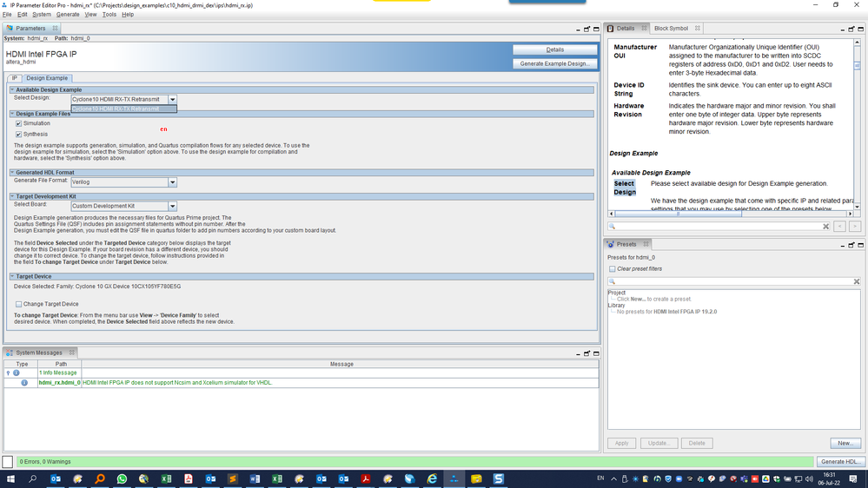This screenshot has height=488, width=868.
Task: Close the Block Symbol tab via its X
Action: pyautogui.click(x=698, y=28)
